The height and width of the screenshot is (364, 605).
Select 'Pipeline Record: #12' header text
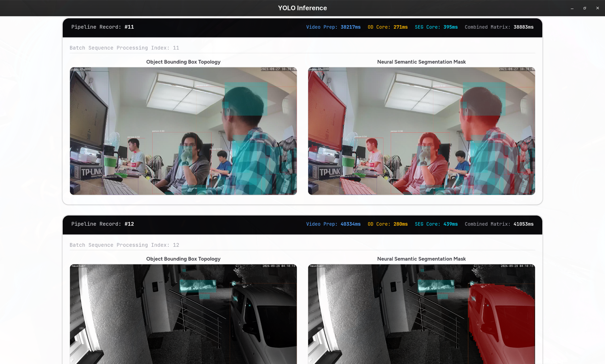(103, 224)
